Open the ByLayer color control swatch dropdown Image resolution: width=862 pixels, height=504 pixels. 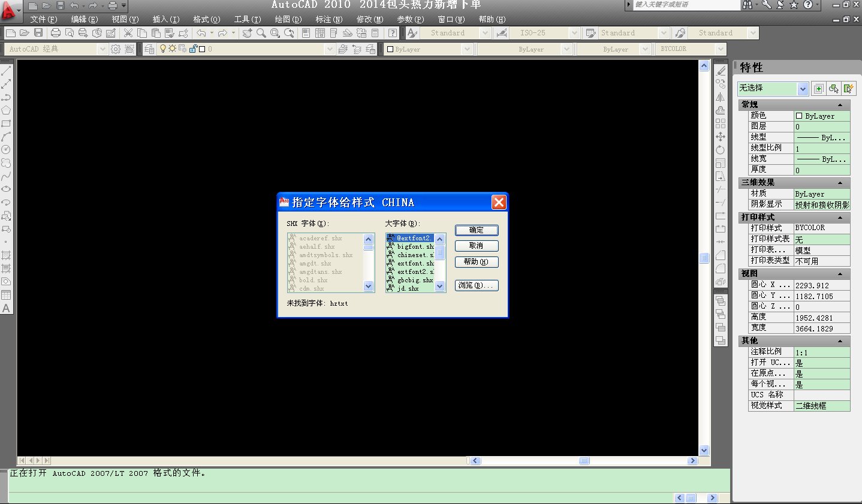click(467, 49)
